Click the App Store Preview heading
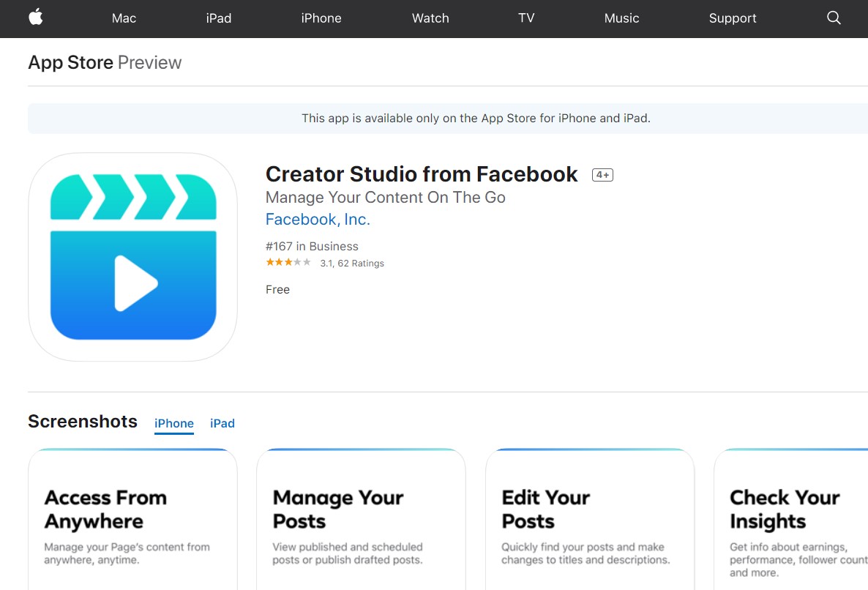Image resolution: width=868 pixels, height=590 pixels. click(x=105, y=62)
